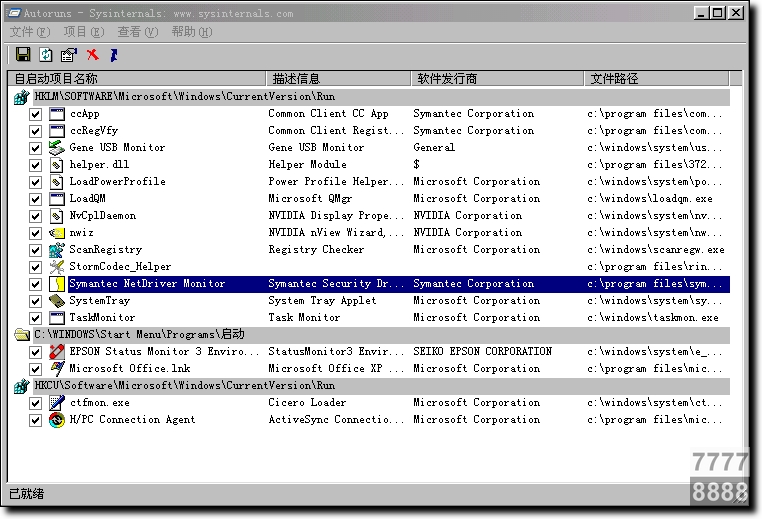Viewport: 762px width, 519px height.
Task: Click the 'Cicero Loader' description
Action: pos(307,402)
